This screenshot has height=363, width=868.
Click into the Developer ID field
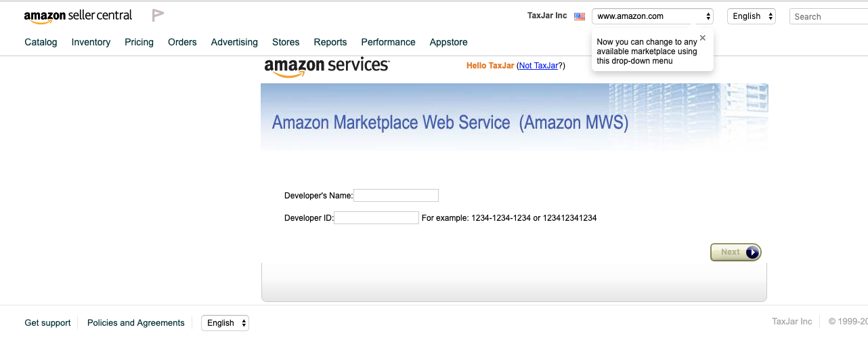click(376, 218)
